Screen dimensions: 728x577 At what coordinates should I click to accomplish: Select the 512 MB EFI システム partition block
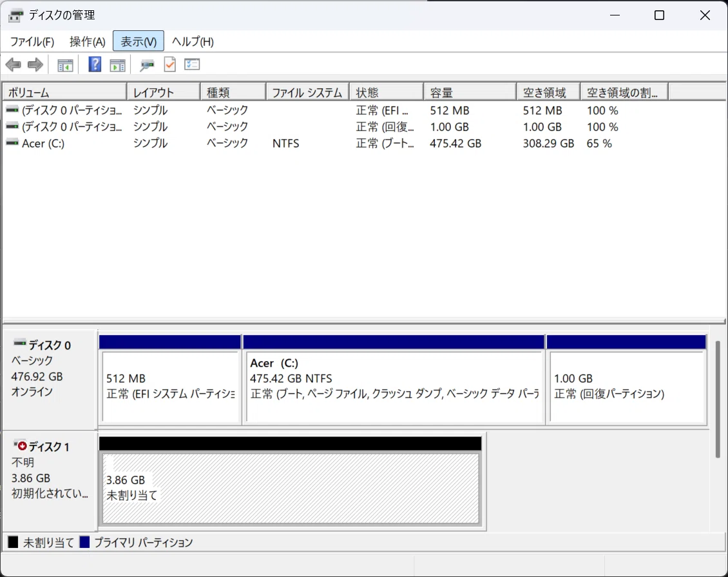[170, 387]
